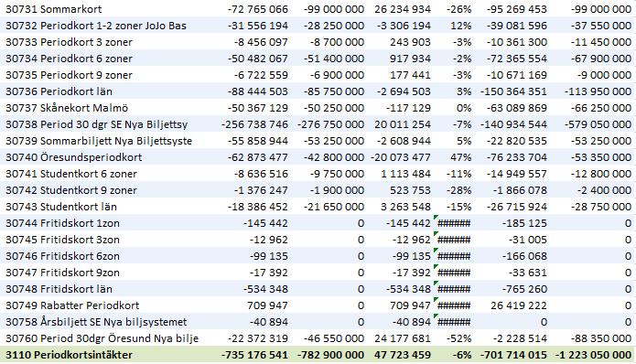Click the green triangle in the Fritidskort 9zon row
Screen dimensions: 636x364
pyautogui.click(x=436, y=267)
